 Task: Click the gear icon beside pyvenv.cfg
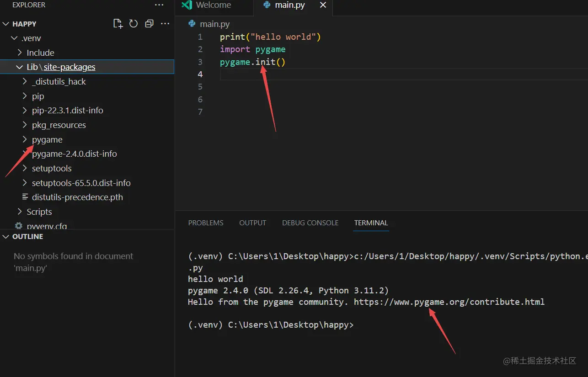[x=19, y=226]
